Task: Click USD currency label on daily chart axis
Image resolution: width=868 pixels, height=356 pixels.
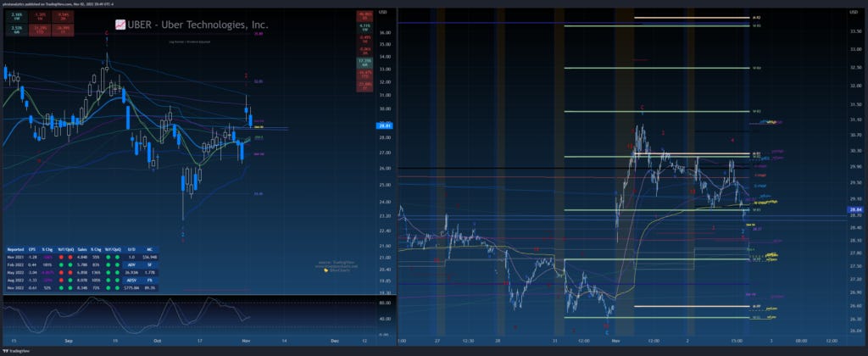Action: click(382, 12)
